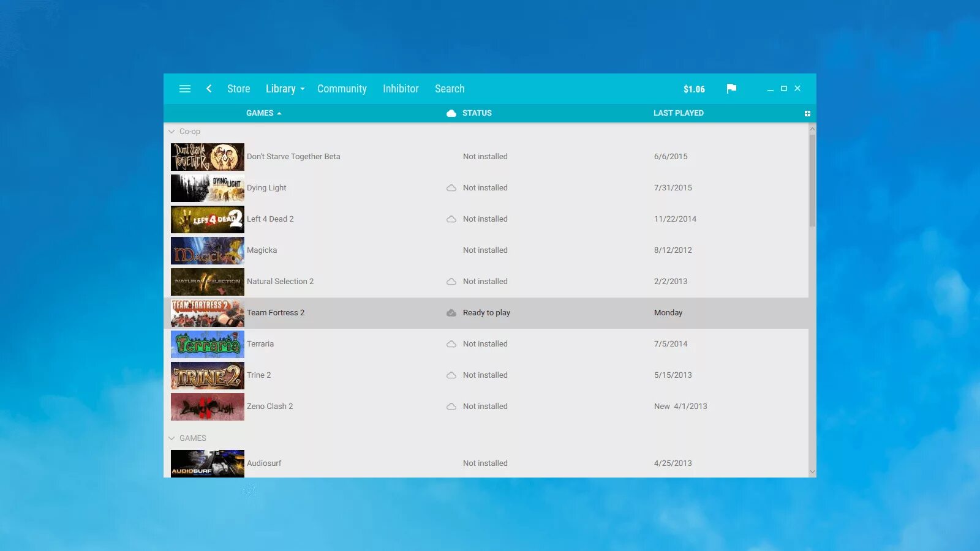Click the cloud icon in the Status header
The image size is (980, 551).
451,113
